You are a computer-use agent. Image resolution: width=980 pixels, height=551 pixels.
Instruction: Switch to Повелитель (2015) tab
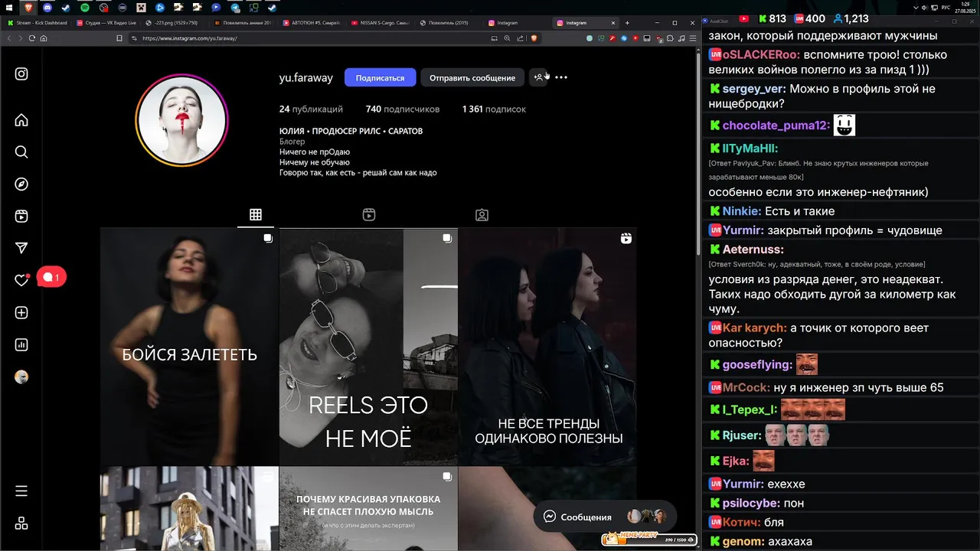click(x=449, y=23)
